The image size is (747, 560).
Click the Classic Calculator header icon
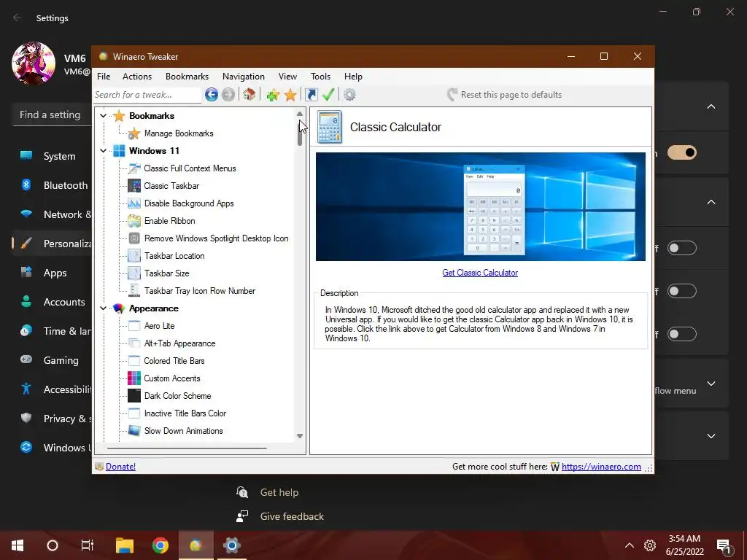tap(330, 127)
